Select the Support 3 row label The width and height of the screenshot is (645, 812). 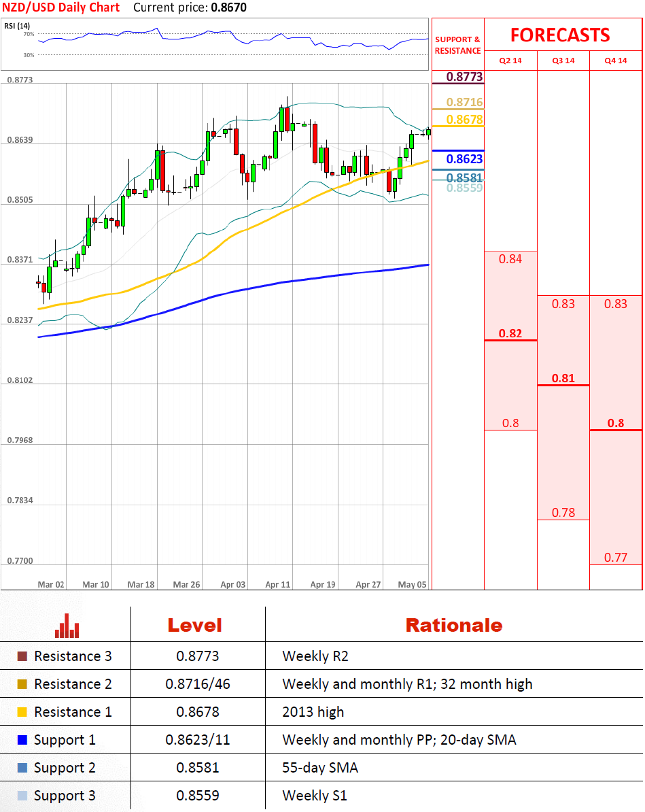point(65,796)
